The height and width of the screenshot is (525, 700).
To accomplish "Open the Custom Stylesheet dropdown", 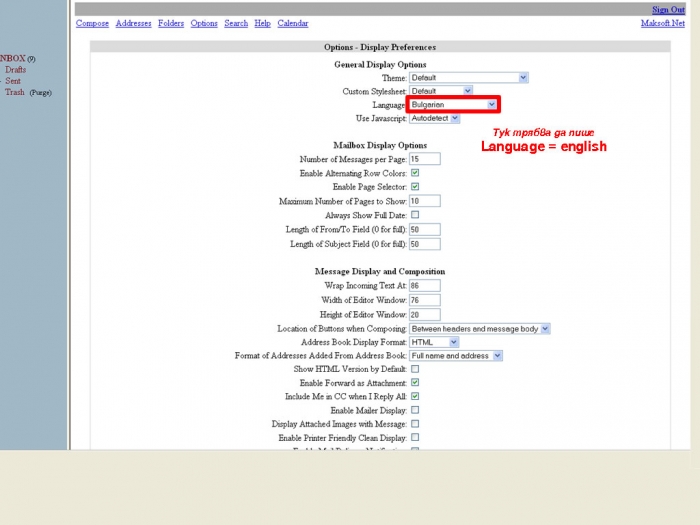I will click(x=436, y=91).
